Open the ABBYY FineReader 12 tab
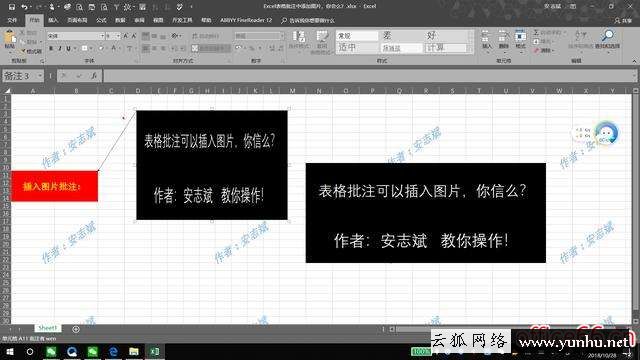Screen dimensions: 640x360 coord(246,20)
